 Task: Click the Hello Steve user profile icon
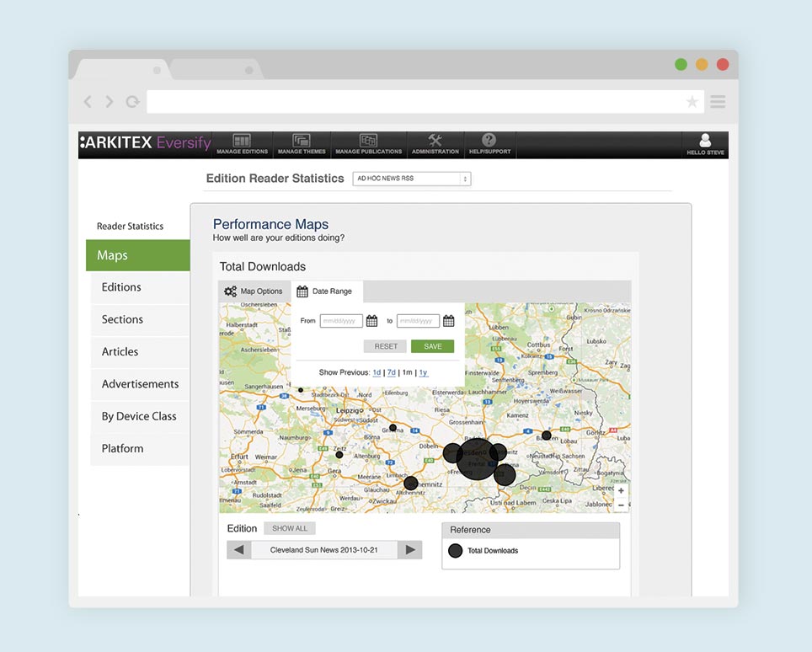pyautogui.click(x=705, y=145)
